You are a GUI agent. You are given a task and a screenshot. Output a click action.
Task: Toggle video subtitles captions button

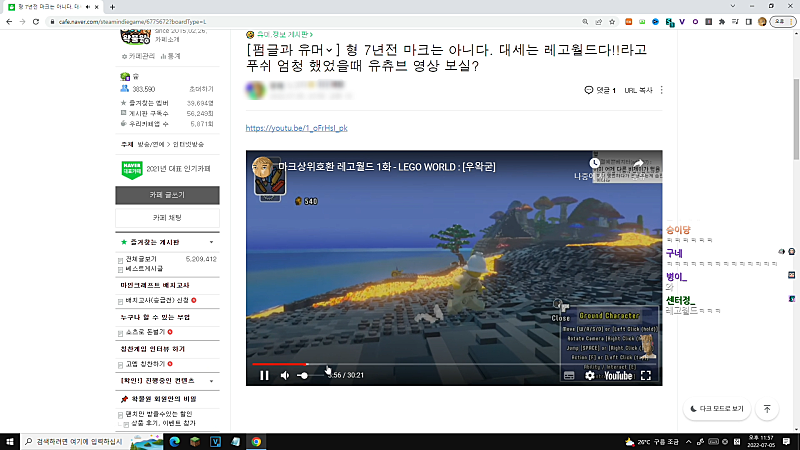click(x=569, y=376)
